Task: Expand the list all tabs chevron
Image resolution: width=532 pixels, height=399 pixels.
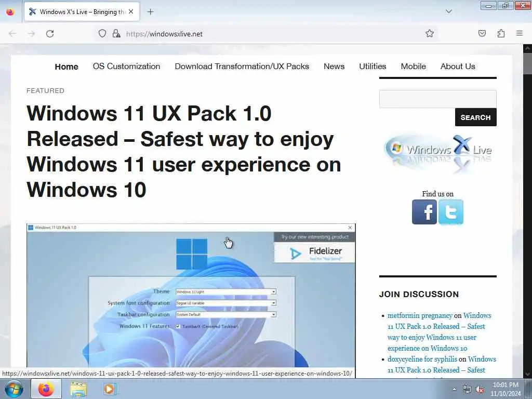Action: [449, 11]
